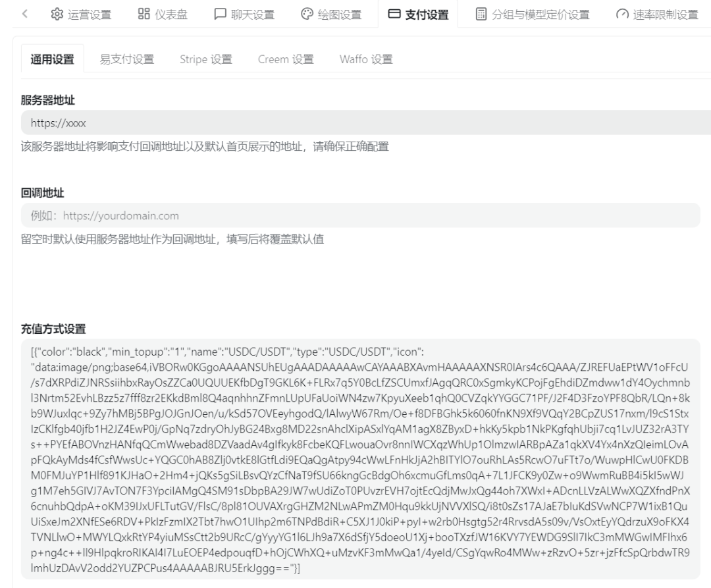
Task: Select the 通用设置 sub-tab
Action: pyautogui.click(x=53, y=59)
